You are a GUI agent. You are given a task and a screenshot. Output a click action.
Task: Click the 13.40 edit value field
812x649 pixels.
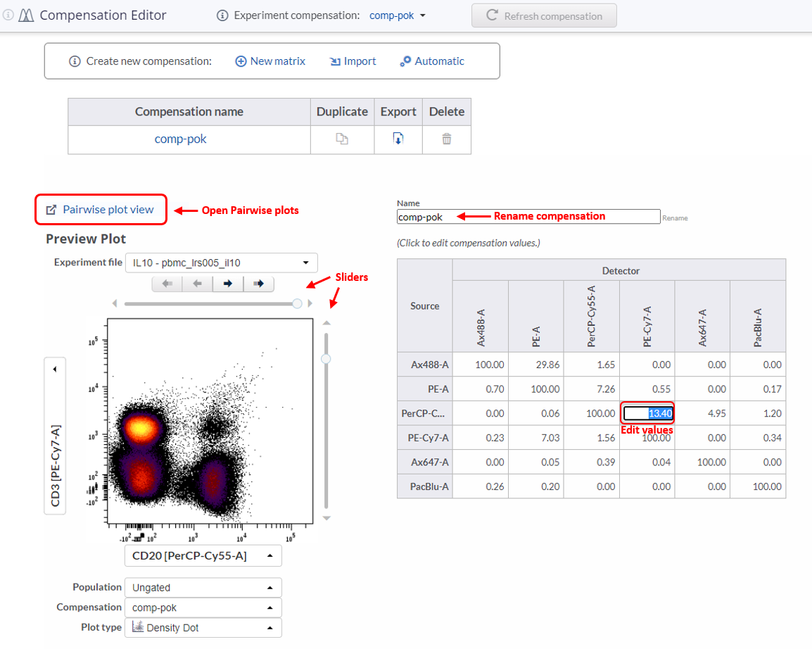(x=648, y=413)
